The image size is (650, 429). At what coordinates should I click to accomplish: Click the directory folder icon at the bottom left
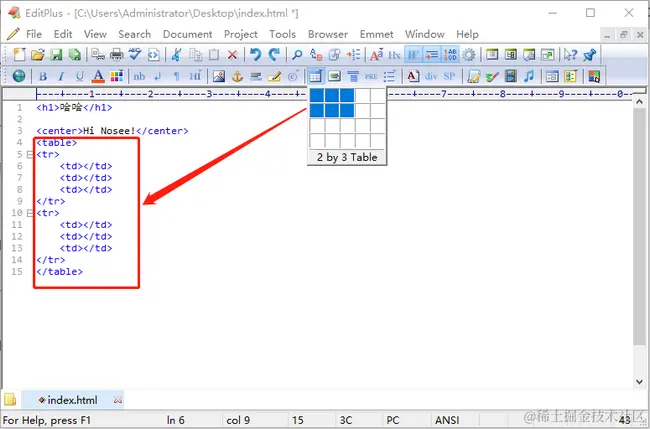(x=10, y=400)
